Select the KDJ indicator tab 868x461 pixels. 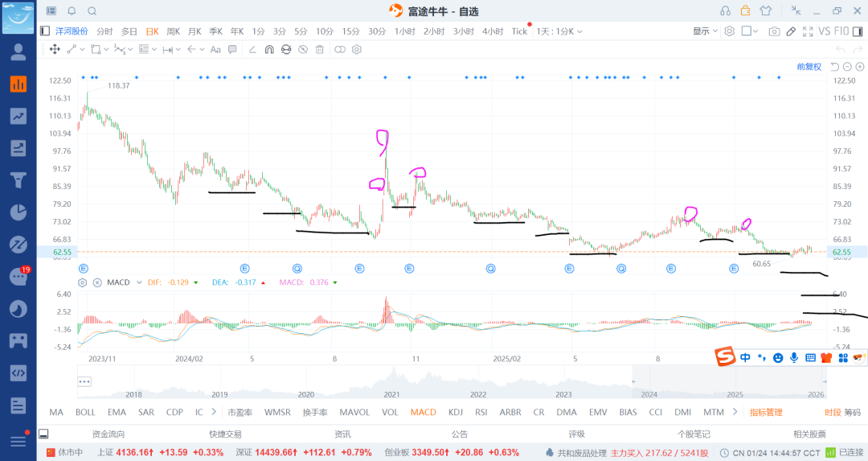tap(456, 412)
